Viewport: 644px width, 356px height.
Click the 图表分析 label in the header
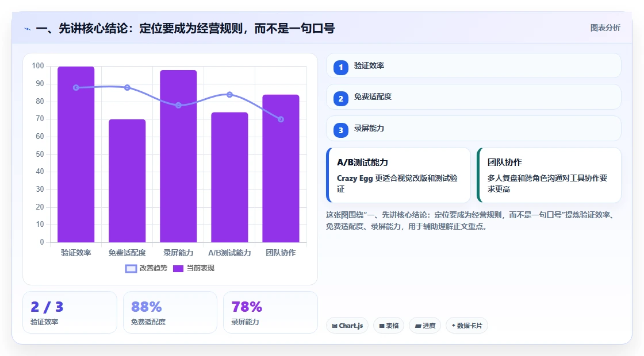point(605,28)
